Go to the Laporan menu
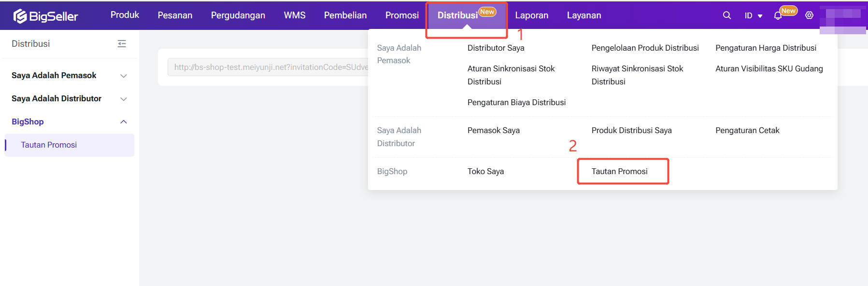Screen dimensions: 868x286 pos(531,15)
